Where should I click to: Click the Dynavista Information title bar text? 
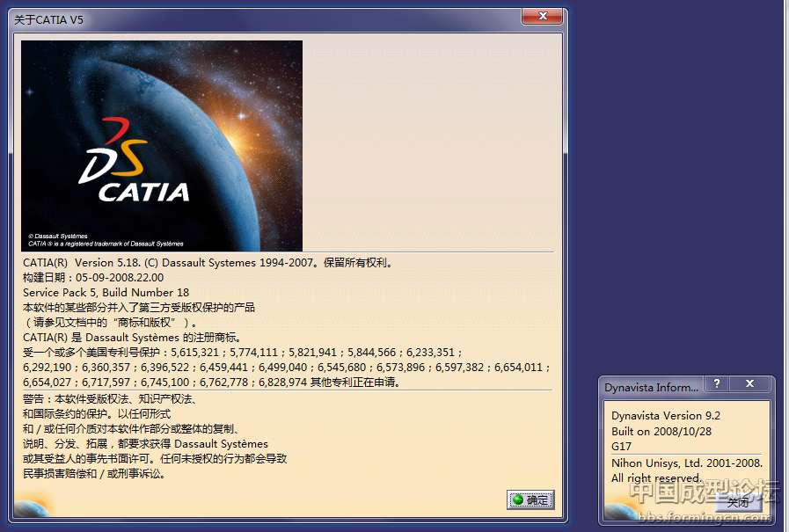pos(652,387)
